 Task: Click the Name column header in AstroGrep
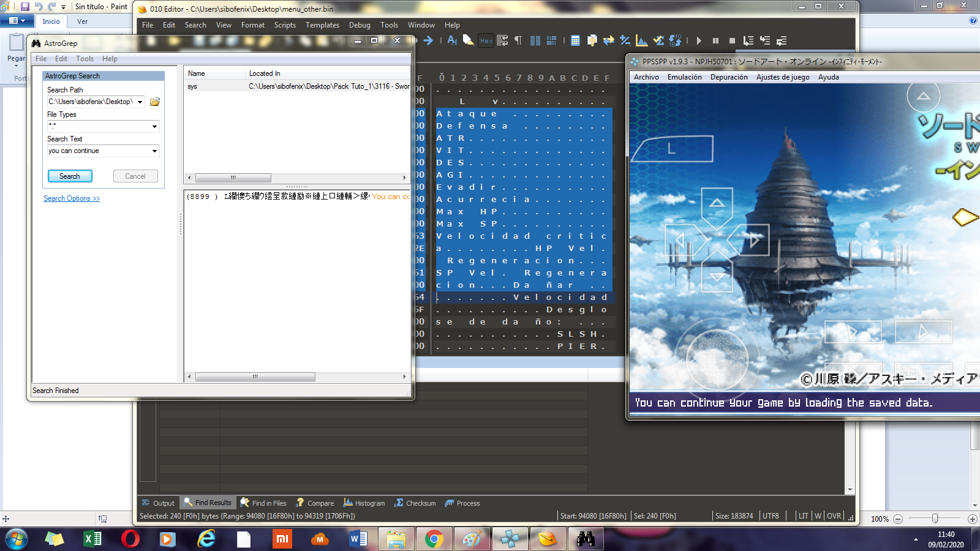[214, 73]
